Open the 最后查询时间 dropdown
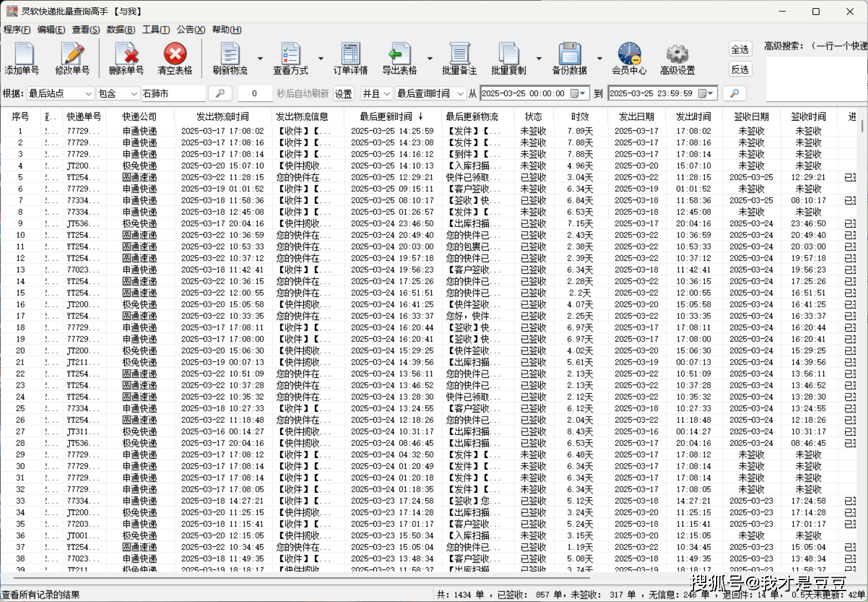This screenshot has height=602, width=868. pyautogui.click(x=461, y=94)
